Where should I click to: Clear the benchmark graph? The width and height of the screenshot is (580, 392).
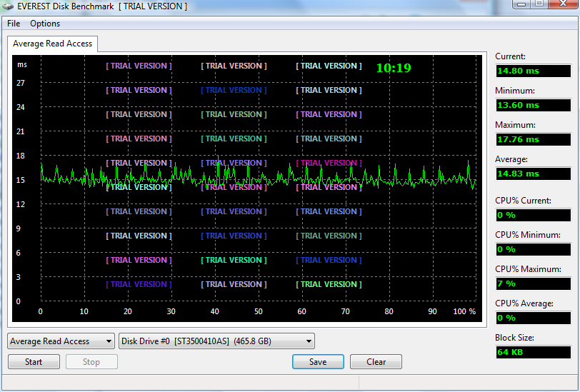(x=376, y=362)
